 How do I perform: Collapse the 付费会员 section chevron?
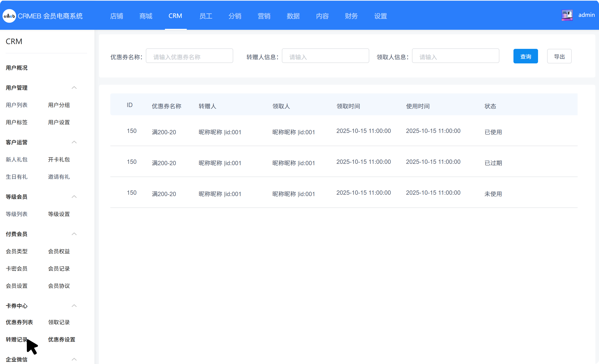(x=74, y=234)
